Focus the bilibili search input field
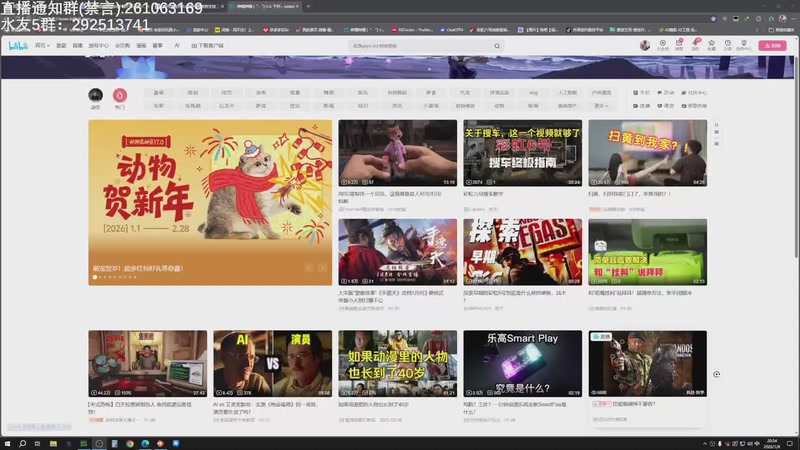This screenshot has height=450, width=800. click(421, 46)
